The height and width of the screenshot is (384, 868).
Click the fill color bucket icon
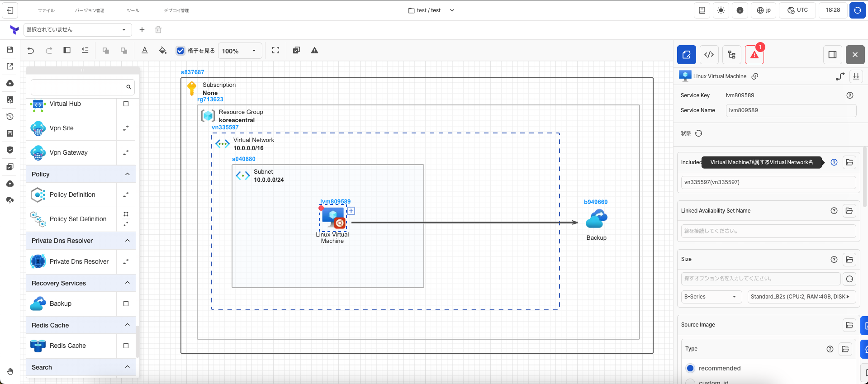coord(163,51)
